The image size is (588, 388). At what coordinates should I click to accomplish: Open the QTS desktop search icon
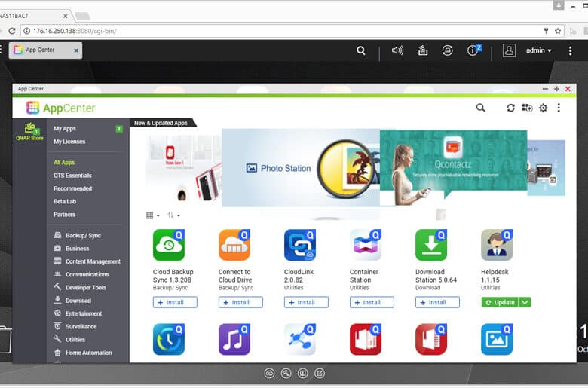(361, 50)
